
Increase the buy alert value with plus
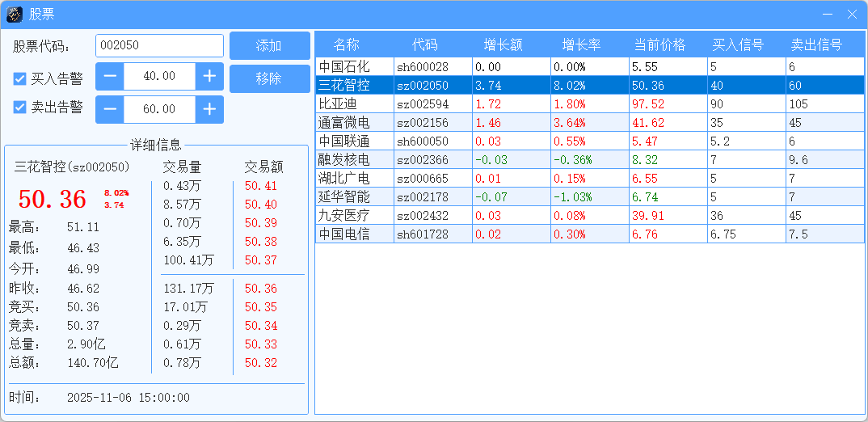coord(209,77)
